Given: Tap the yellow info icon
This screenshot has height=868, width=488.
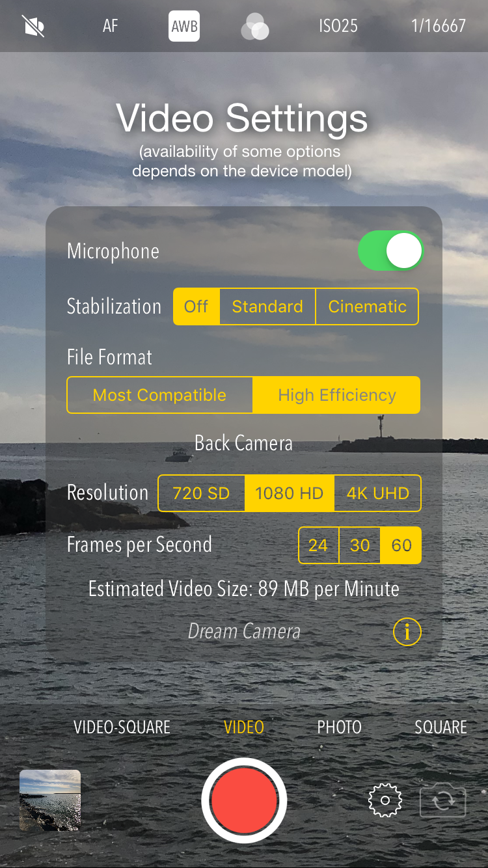Looking at the screenshot, I should pos(407,632).
